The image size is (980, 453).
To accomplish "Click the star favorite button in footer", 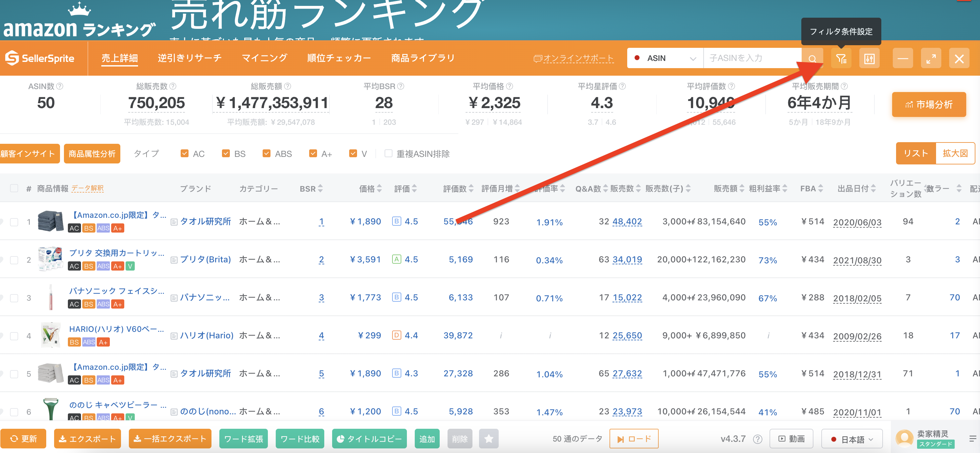I will (x=489, y=439).
